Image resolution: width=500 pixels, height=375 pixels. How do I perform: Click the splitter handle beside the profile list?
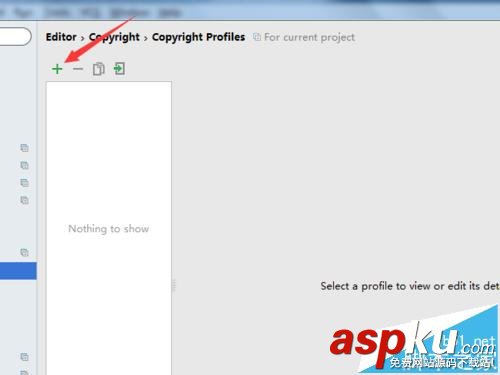coord(174,285)
